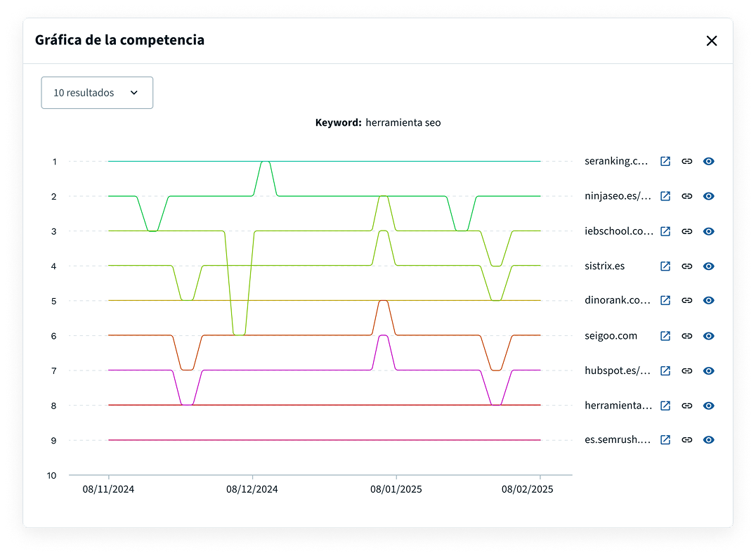Open herramienta row external link icon
This screenshot has width=756, height=556.
[x=665, y=406]
